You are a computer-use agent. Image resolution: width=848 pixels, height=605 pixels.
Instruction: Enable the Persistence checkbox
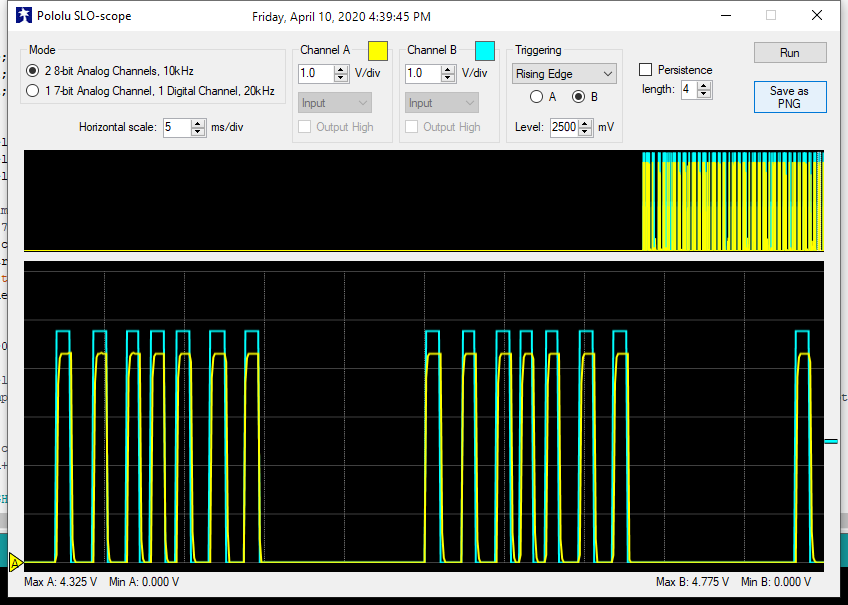[x=645, y=70]
